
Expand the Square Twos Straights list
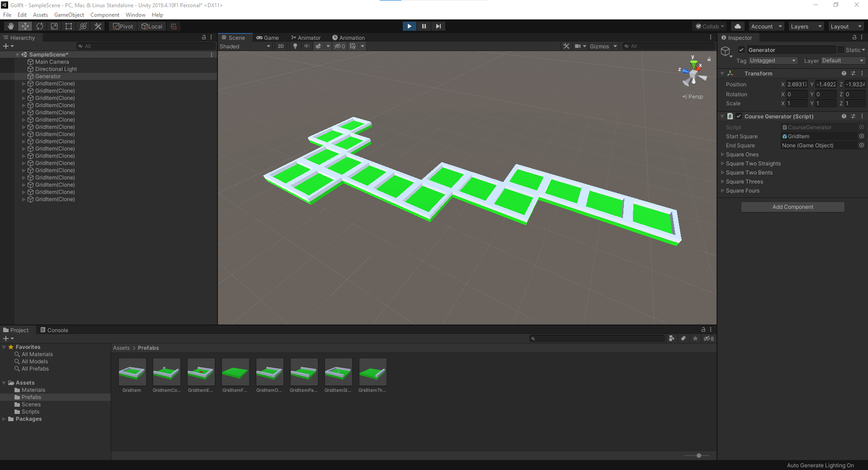(x=723, y=163)
